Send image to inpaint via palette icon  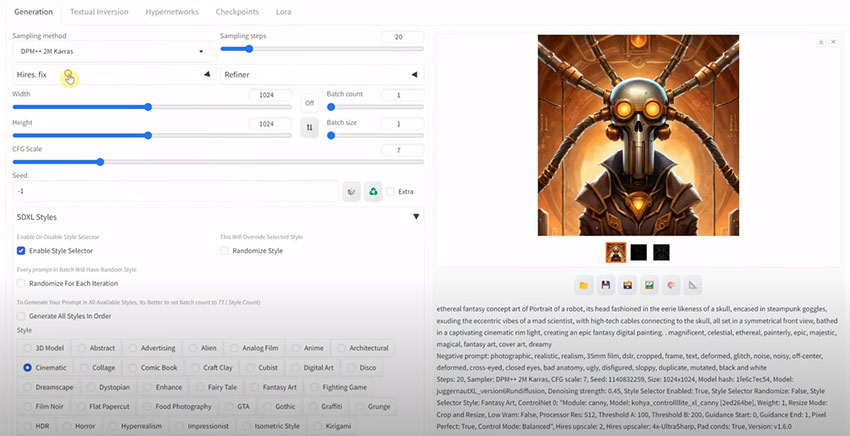[671, 285]
